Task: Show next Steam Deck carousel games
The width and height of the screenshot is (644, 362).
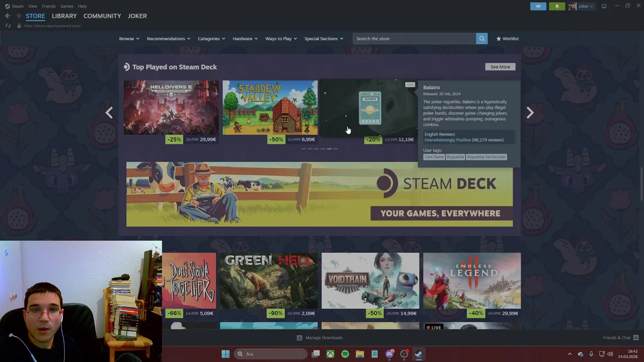Action: point(530,113)
